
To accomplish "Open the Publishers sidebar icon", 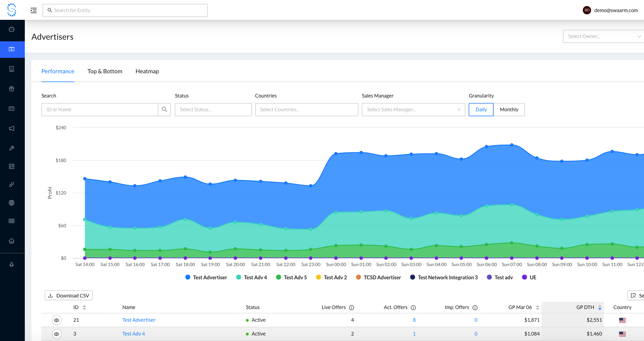I will point(12,69).
